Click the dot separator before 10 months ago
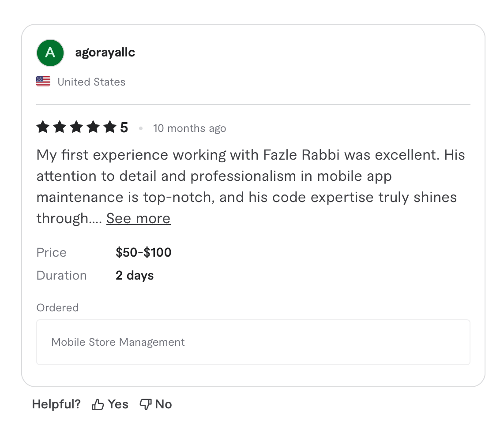This screenshot has height=426, width=504. coord(141,128)
